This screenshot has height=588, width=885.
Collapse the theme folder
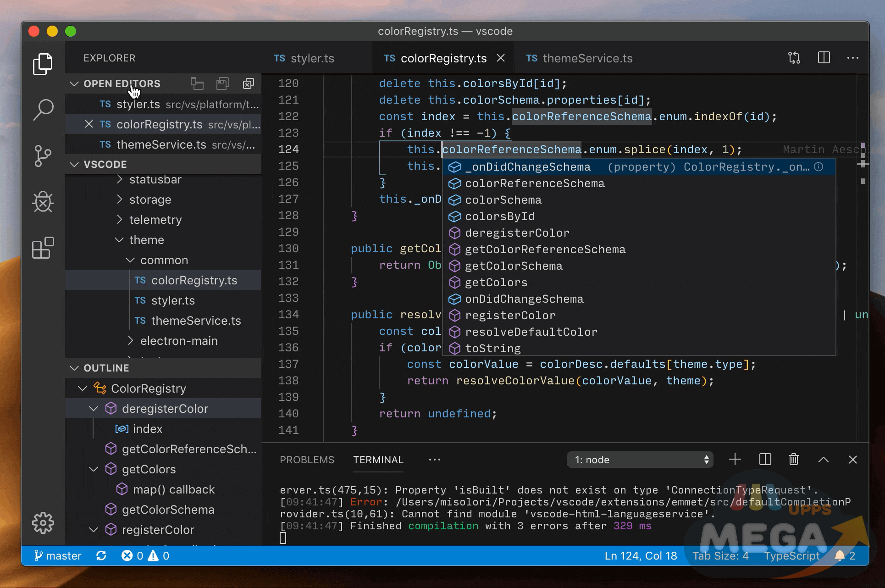(x=119, y=240)
